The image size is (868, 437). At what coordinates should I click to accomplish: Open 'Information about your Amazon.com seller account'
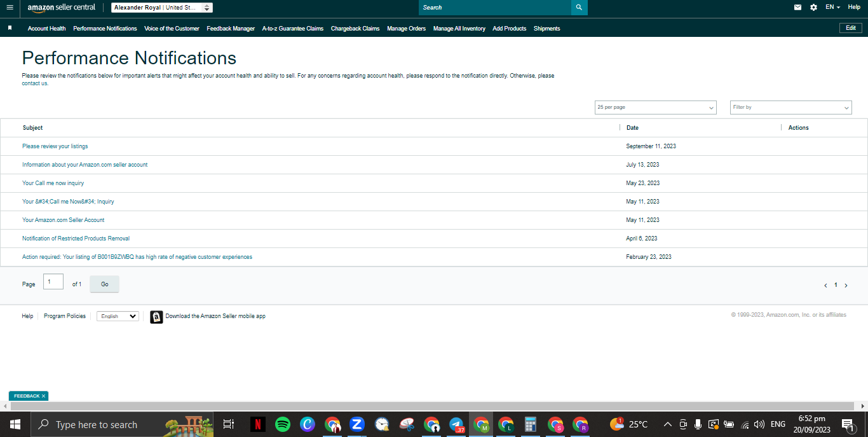click(85, 165)
